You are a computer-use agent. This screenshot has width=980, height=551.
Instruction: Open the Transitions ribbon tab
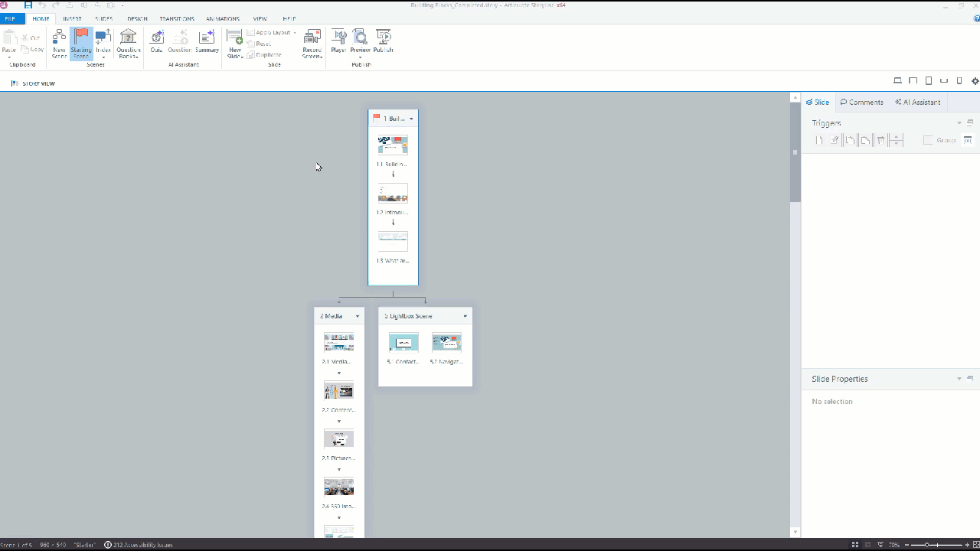[x=177, y=18]
